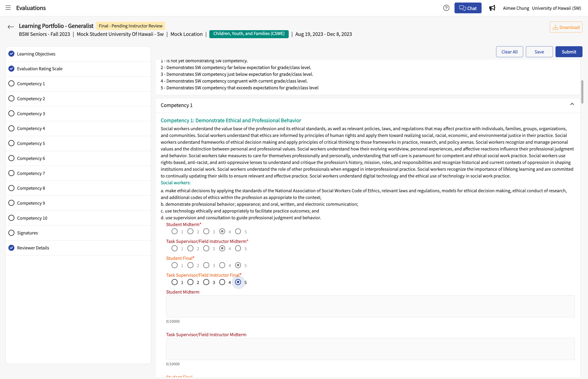Click University of Hawaii (SW) account label
The image size is (588, 379).
556,8
